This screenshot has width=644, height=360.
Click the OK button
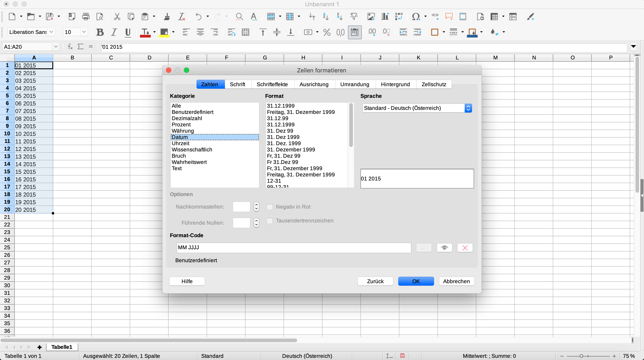pyautogui.click(x=416, y=281)
